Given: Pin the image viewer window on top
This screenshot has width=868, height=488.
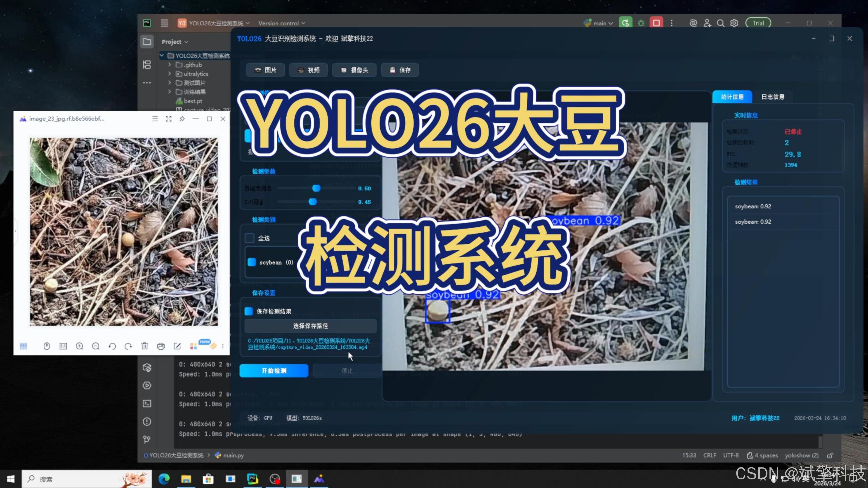Looking at the screenshot, I should tap(182, 119).
